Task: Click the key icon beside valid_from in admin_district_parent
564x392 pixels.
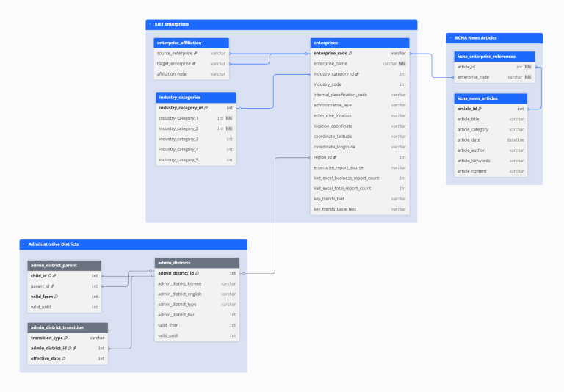Action: pos(57,297)
